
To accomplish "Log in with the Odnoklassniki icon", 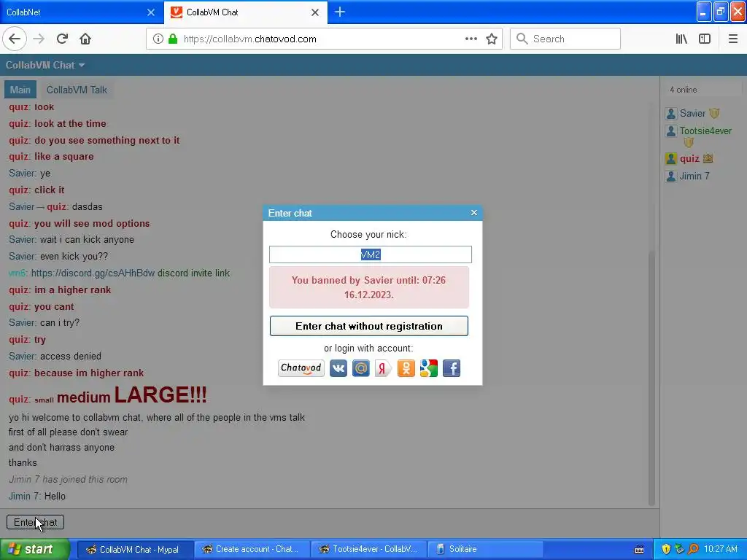I will click(x=406, y=368).
